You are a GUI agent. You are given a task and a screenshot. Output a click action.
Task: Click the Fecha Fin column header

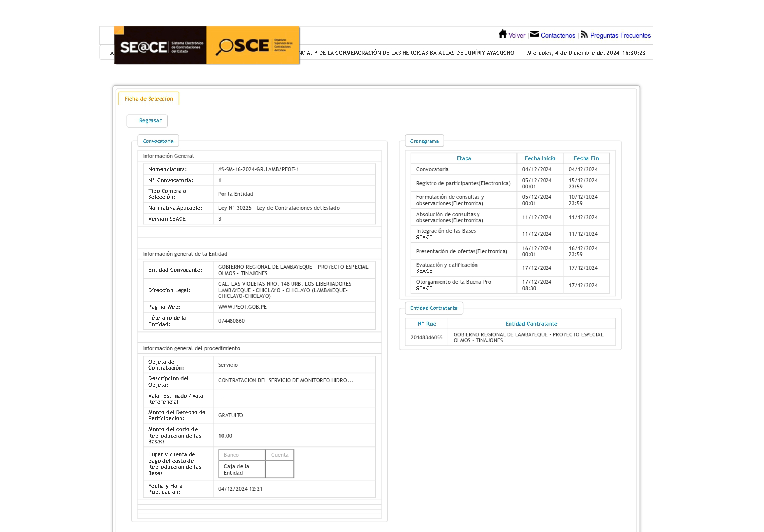click(586, 159)
